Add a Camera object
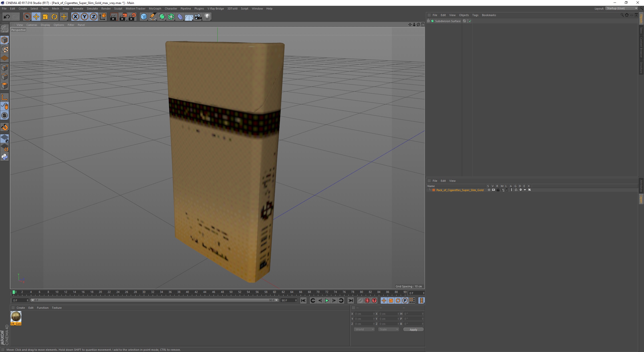The width and height of the screenshot is (644, 352). 198,17
